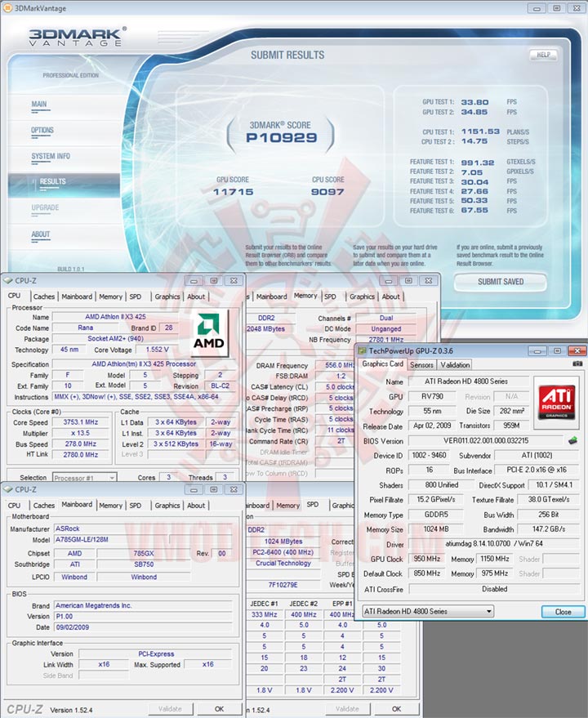Click the Crucial Technology manufacturer value

coord(283,564)
